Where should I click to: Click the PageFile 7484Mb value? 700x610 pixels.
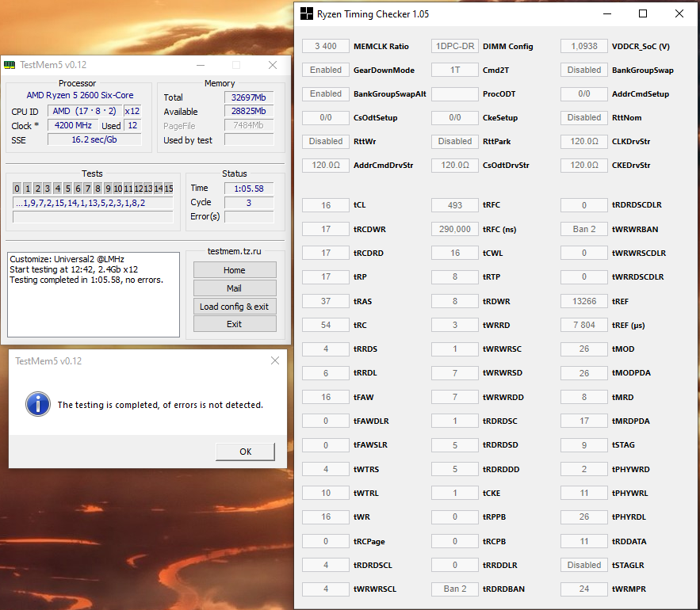(249, 125)
